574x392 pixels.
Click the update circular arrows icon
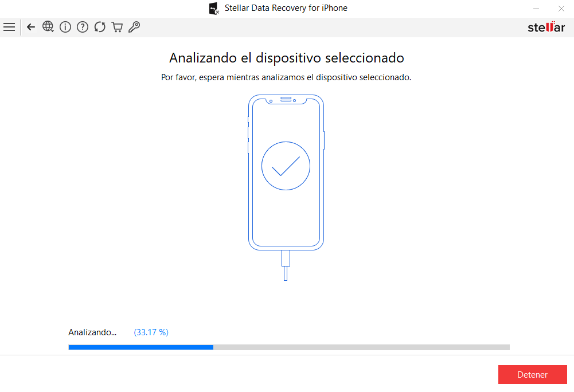(x=100, y=27)
